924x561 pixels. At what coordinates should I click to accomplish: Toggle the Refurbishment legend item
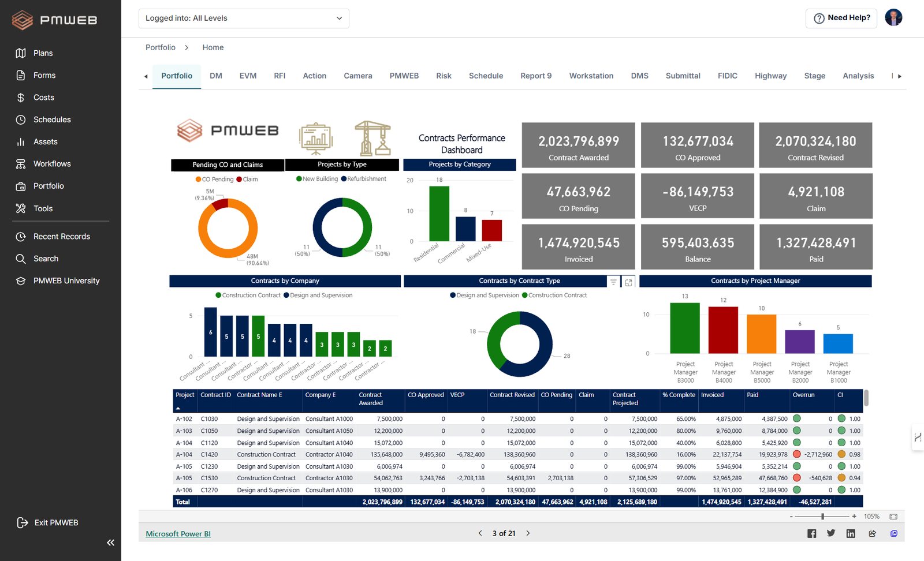tap(364, 179)
